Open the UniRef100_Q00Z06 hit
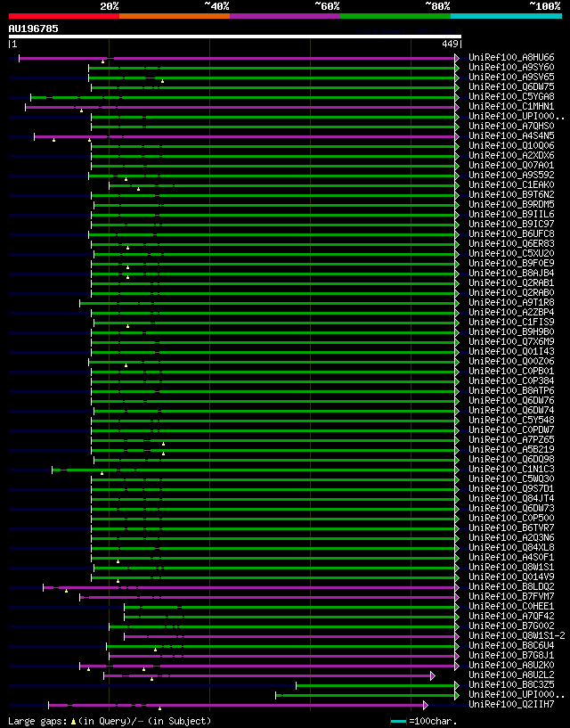Viewport: 570px width, 728px height. (511, 361)
